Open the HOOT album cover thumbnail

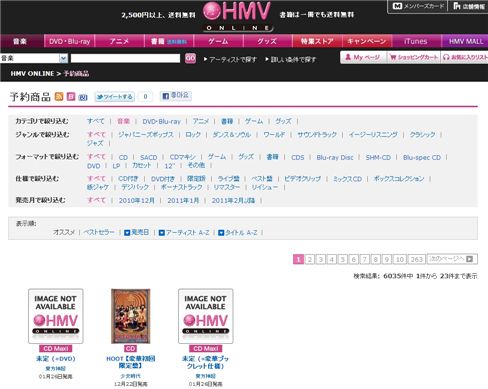coord(131,316)
